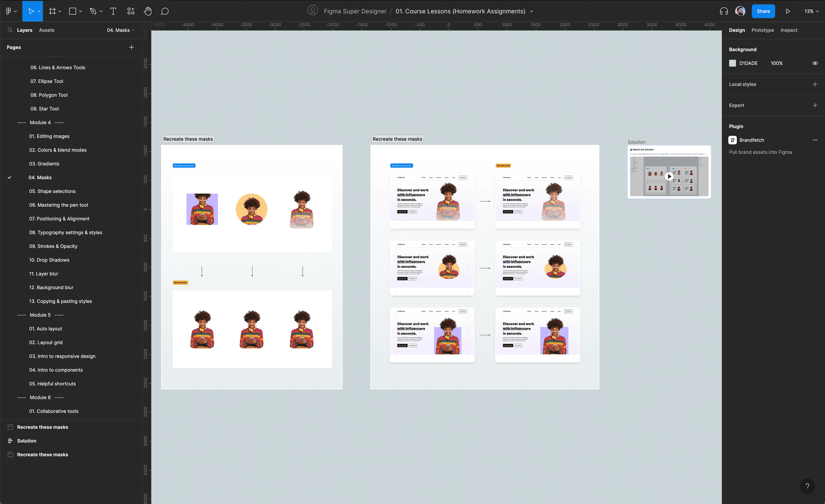Remove the Brandfetch plugin with the minus toggle
The width and height of the screenshot is (825, 504).
[x=815, y=140]
